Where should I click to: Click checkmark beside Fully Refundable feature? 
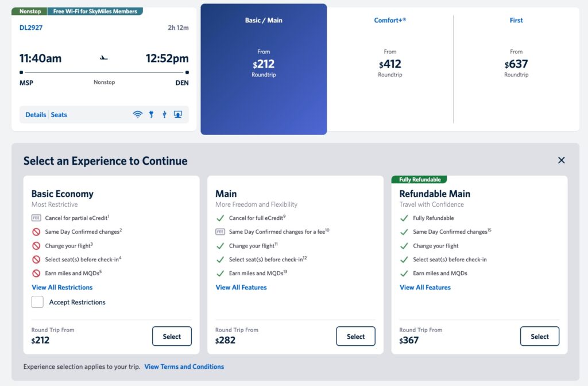click(x=404, y=218)
